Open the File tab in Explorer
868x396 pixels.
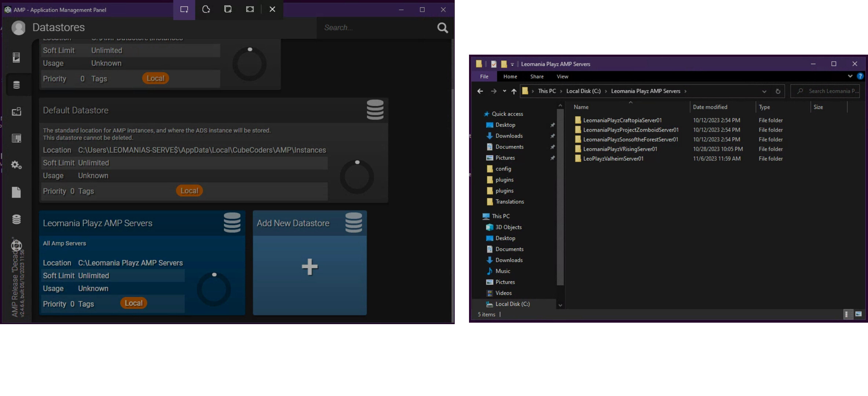484,77
